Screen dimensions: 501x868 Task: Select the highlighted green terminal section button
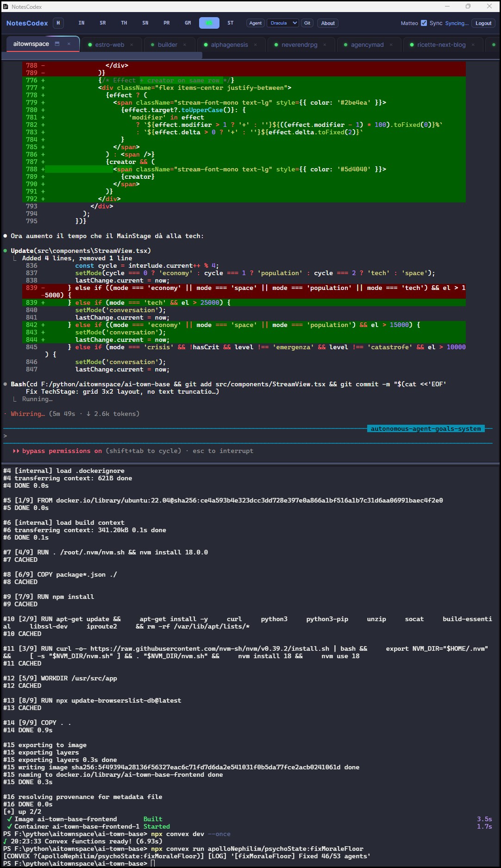pos(209,23)
